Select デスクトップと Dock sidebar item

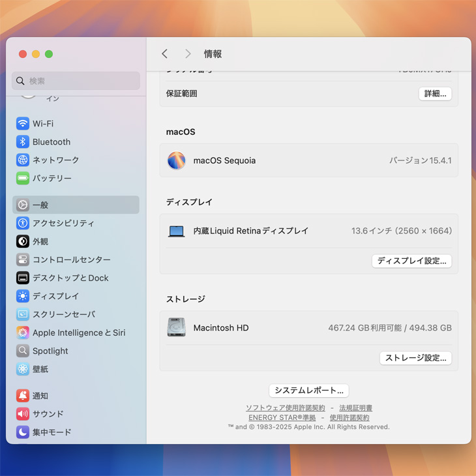70,278
